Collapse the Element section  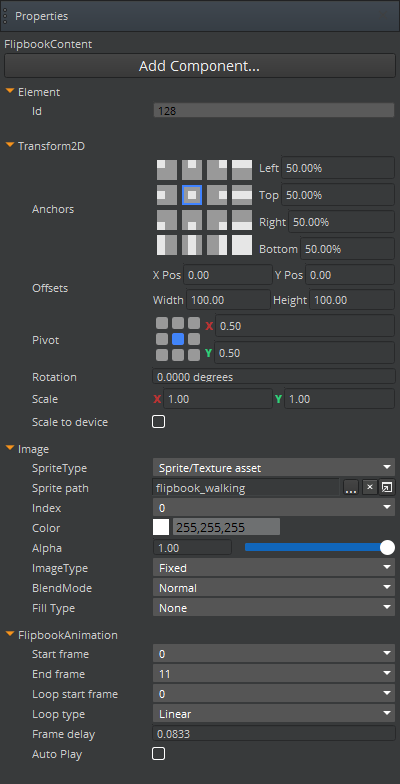(10, 92)
